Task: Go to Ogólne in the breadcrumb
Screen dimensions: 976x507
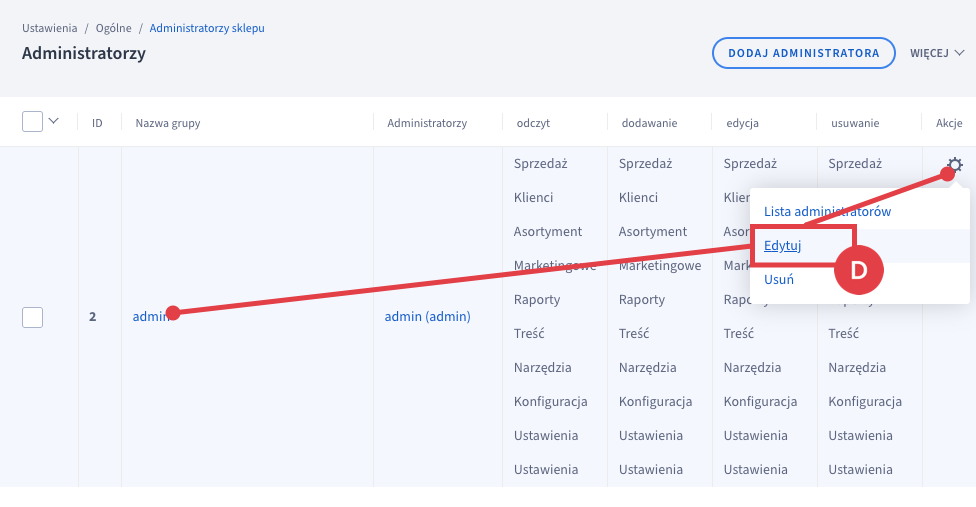Action: tap(113, 28)
